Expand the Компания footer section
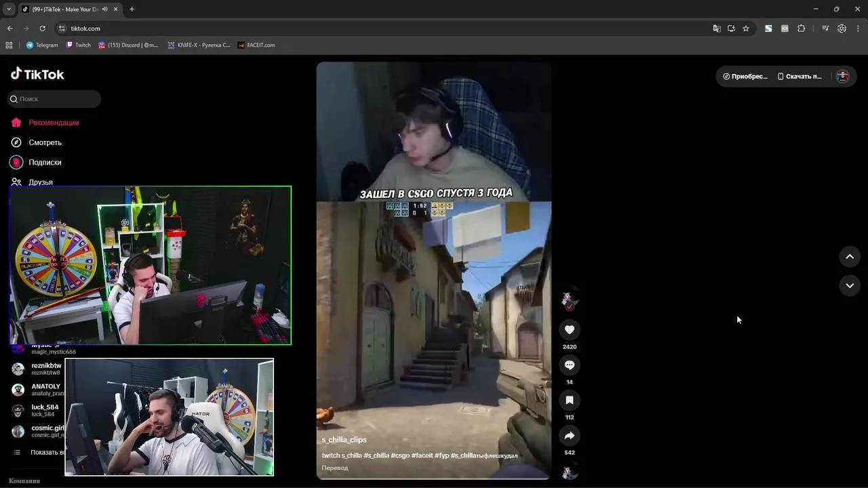 [x=24, y=481]
